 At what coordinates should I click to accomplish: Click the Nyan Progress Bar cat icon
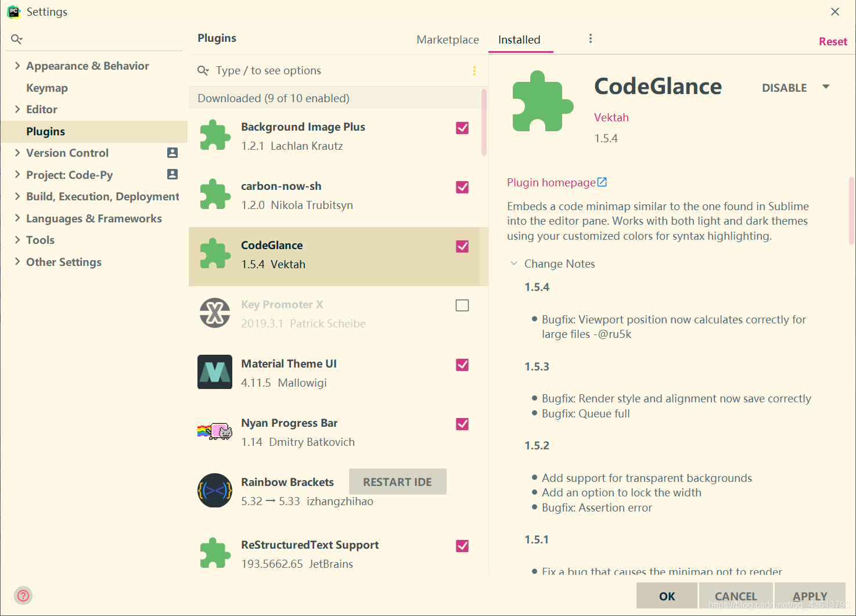coord(215,431)
